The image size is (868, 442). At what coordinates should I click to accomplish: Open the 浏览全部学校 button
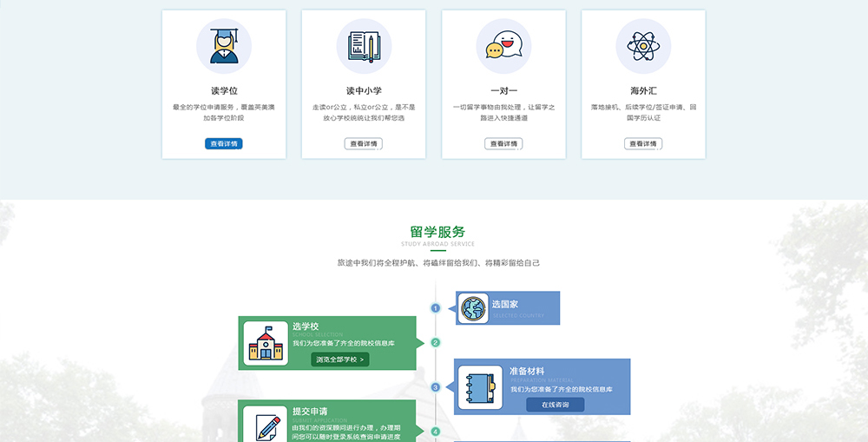coord(340,360)
